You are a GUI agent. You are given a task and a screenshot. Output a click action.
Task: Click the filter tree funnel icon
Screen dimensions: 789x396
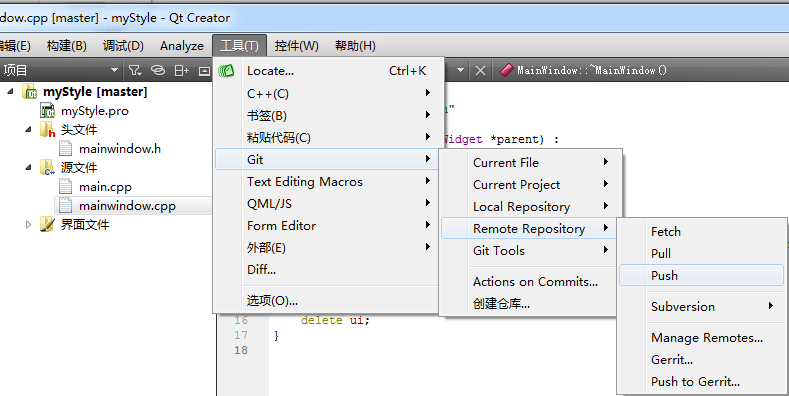(135, 70)
